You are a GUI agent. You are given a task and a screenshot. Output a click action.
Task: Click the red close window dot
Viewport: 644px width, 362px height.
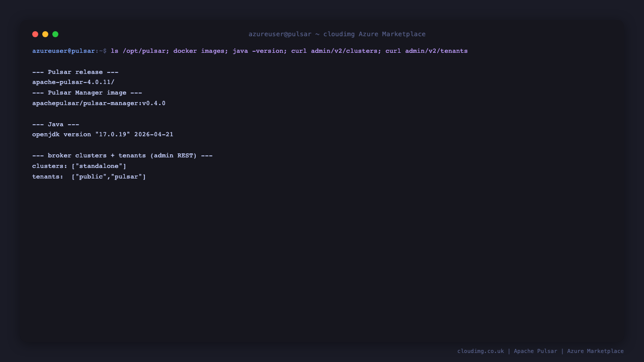(x=35, y=34)
